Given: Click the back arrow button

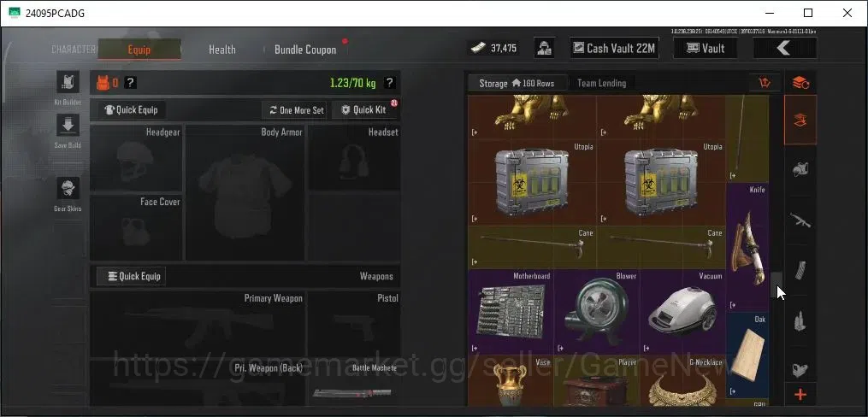Looking at the screenshot, I should [784, 48].
